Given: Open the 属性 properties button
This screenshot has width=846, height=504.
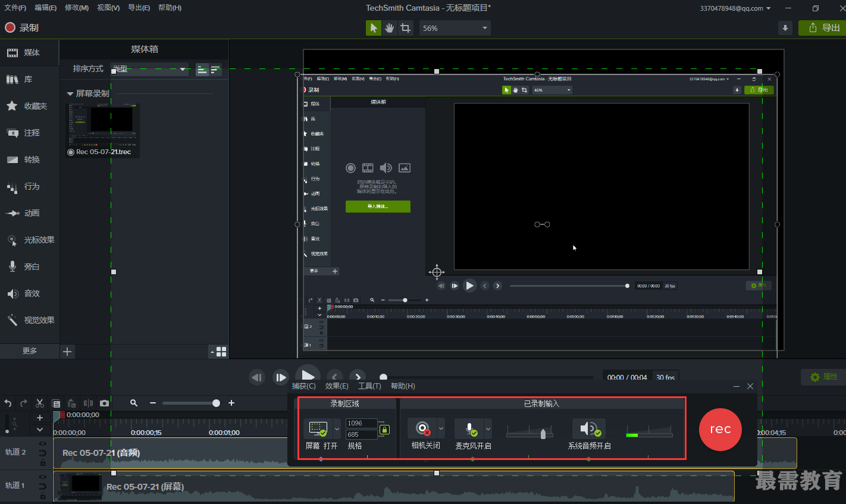Looking at the screenshot, I should pos(824,377).
